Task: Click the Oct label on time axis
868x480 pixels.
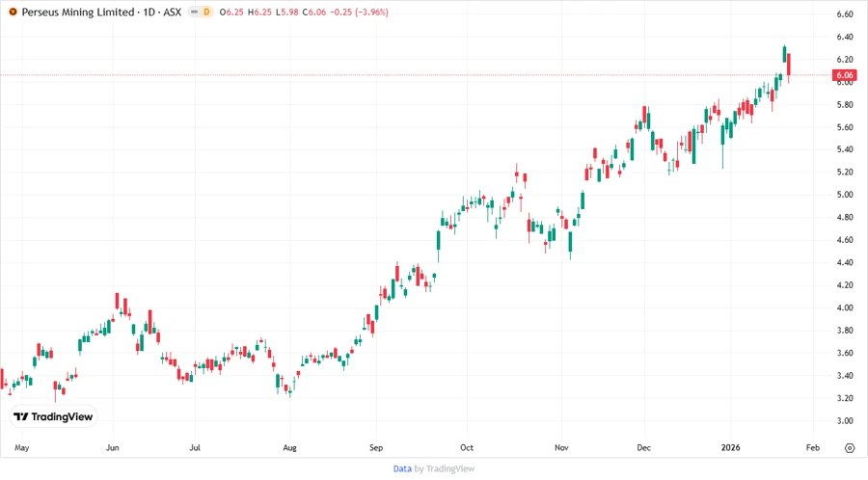Action: (x=467, y=448)
